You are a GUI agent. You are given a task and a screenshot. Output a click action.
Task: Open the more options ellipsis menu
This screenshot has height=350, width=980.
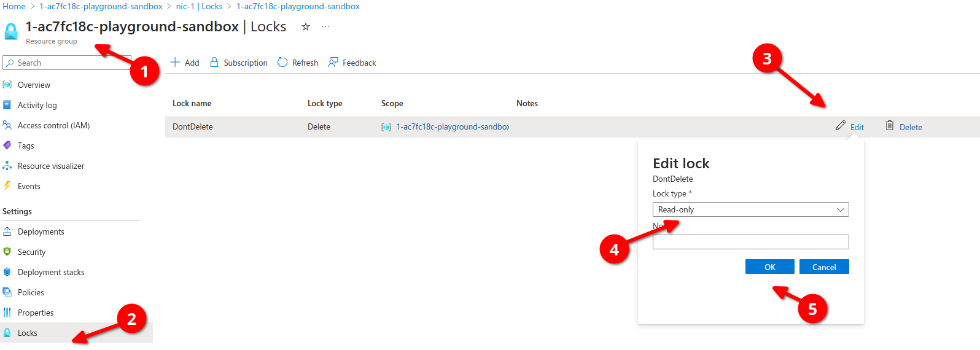pos(325,26)
